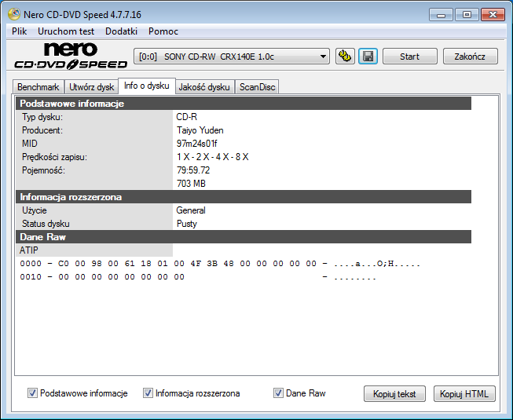Open the Pomoc menu

pyautogui.click(x=163, y=31)
